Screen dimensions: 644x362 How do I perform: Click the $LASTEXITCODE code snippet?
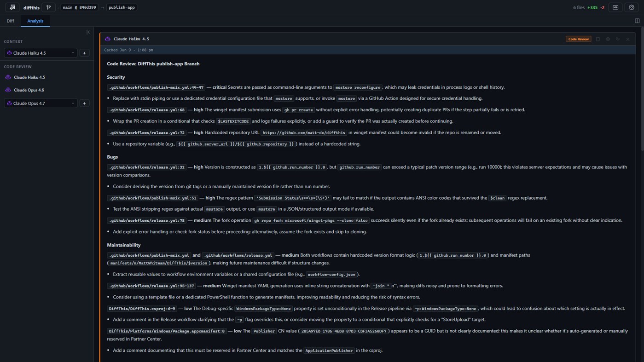(233, 121)
